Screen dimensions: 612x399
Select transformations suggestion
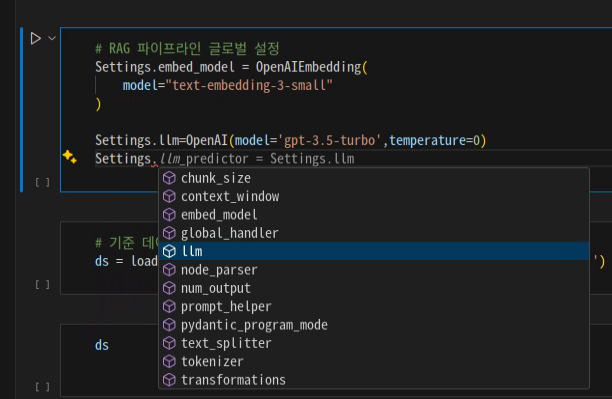point(374,380)
